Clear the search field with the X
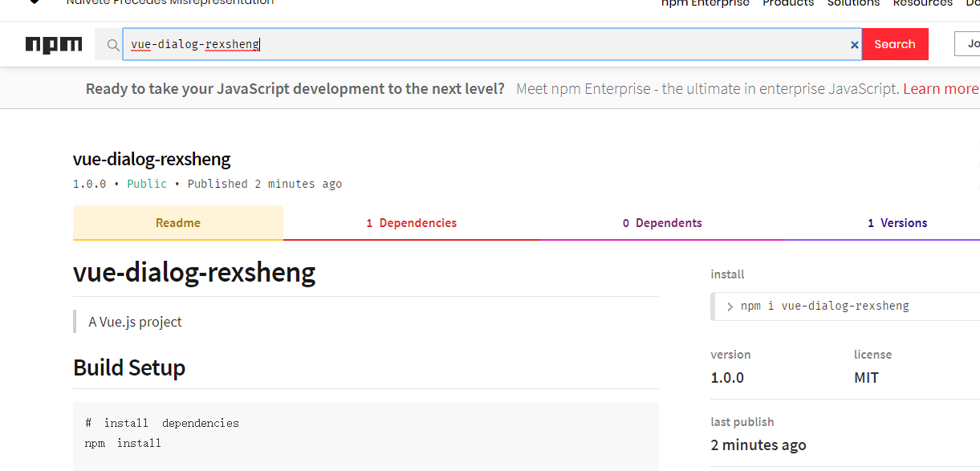 pos(855,45)
